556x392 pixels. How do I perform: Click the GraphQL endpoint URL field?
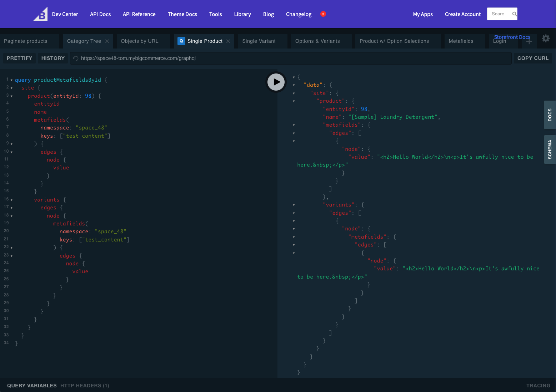tap(291, 58)
